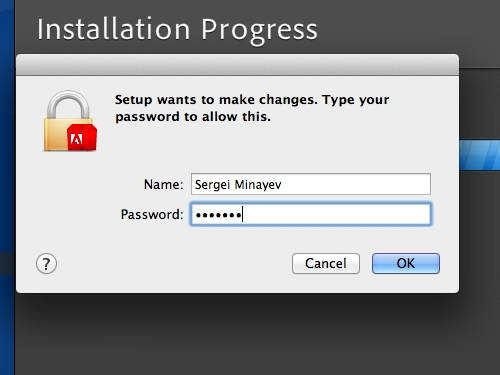Open help with the question mark button
Image resolution: width=500 pixels, height=375 pixels.
(x=46, y=264)
